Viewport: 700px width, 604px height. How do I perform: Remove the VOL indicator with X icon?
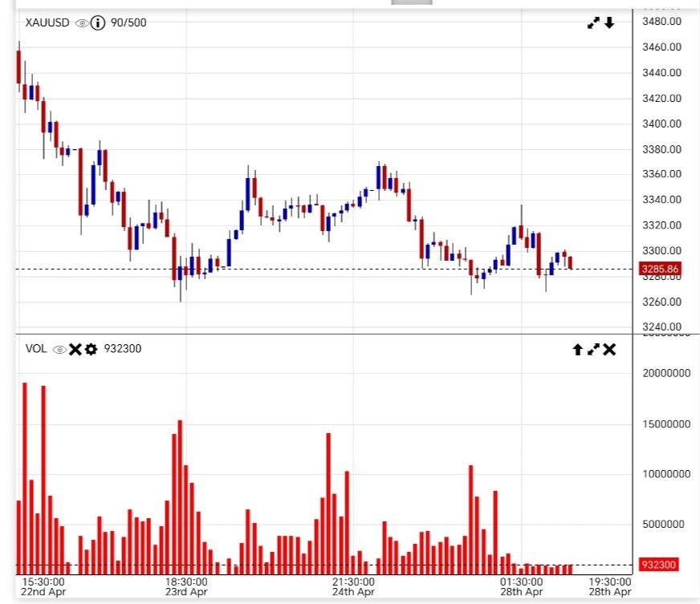[x=75, y=349]
